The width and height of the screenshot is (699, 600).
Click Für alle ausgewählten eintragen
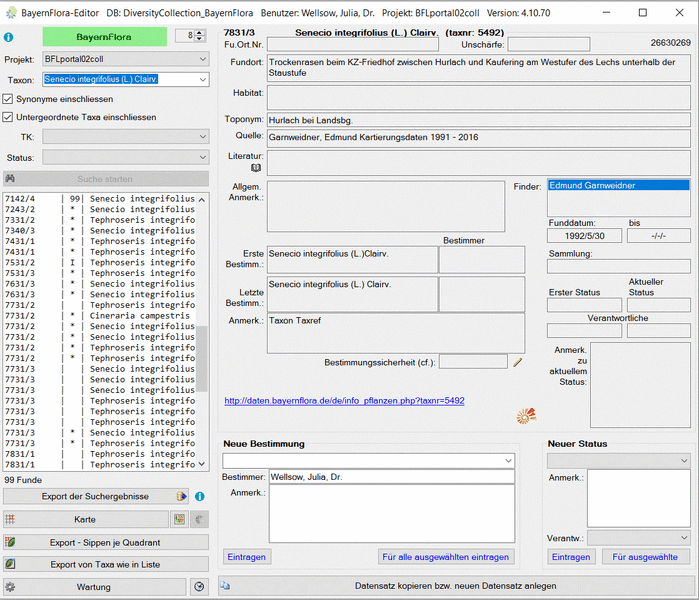(x=446, y=557)
